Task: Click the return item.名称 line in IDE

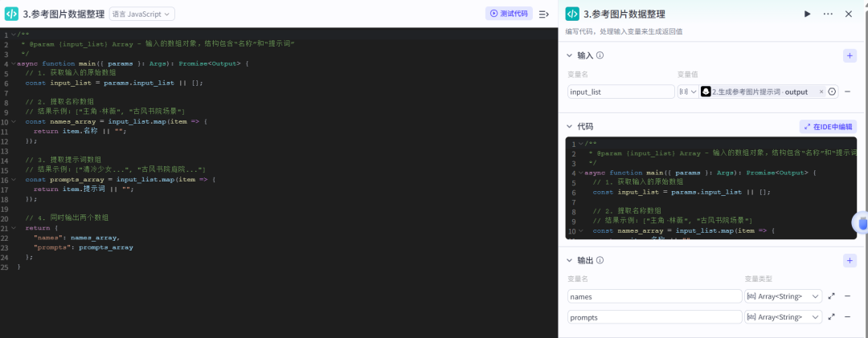Action: [80, 132]
